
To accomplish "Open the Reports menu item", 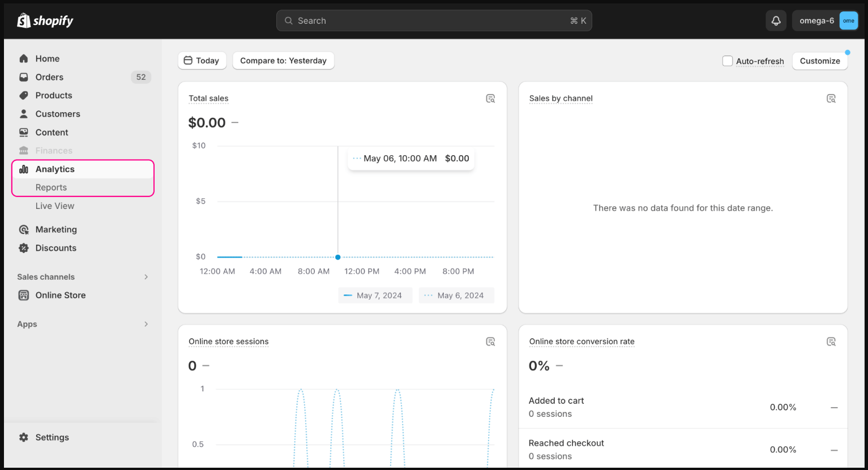I will tap(52, 187).
